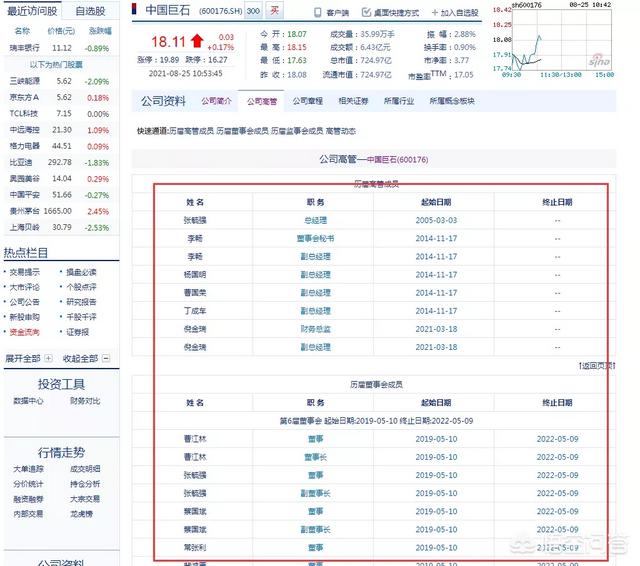The width and height of the screenshot is (640, 566).
Task: Open 交易提示 under 热点栏目
Action: 24,272
